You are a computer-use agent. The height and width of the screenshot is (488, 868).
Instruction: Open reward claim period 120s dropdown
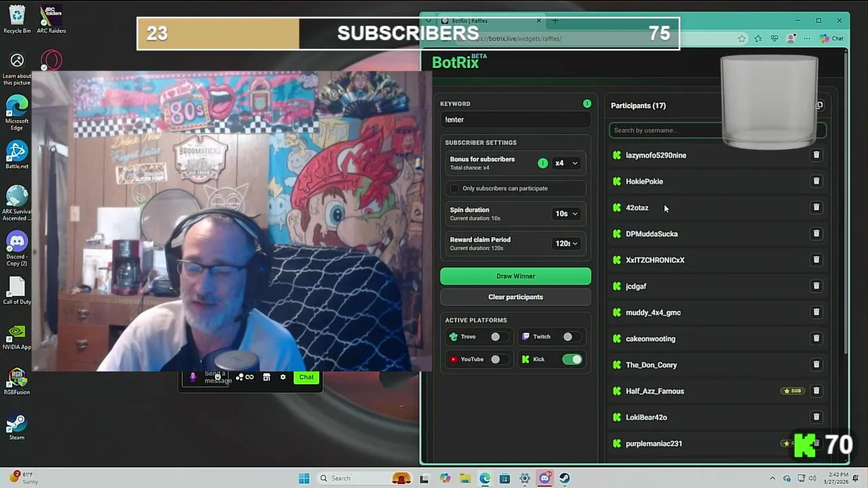tap(566, 243)
